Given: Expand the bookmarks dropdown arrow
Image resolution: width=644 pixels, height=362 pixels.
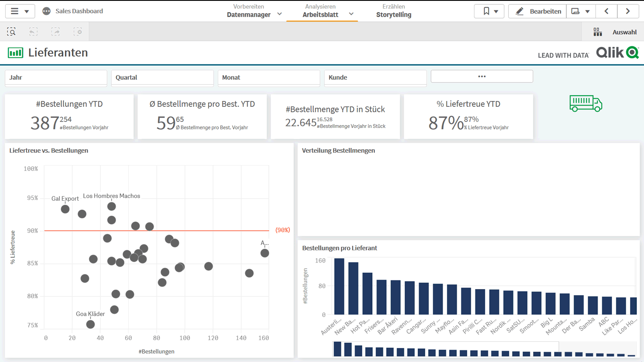Looking at the screenshot, I should 496,12.
